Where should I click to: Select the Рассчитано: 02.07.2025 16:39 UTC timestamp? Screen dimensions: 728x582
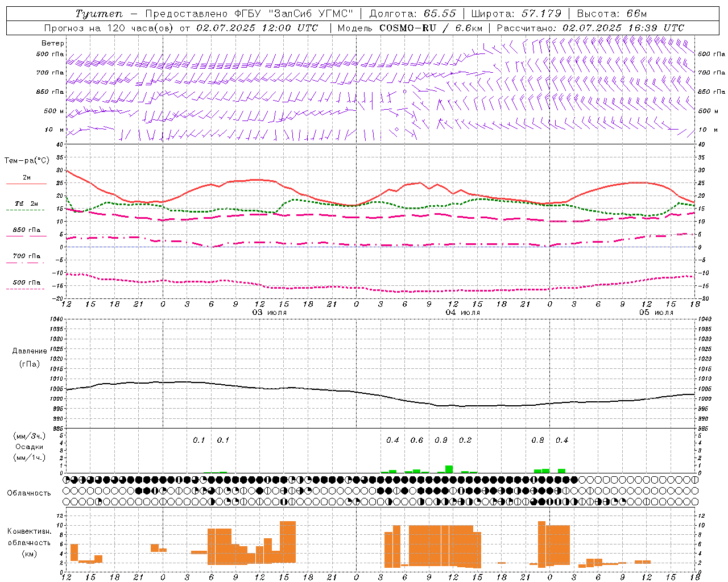click(590, 28)
